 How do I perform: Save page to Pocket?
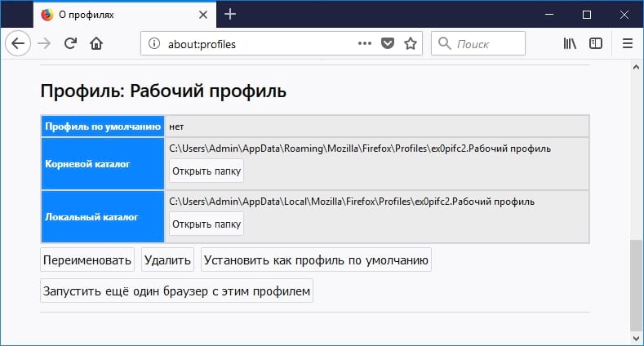coord(388,43)
